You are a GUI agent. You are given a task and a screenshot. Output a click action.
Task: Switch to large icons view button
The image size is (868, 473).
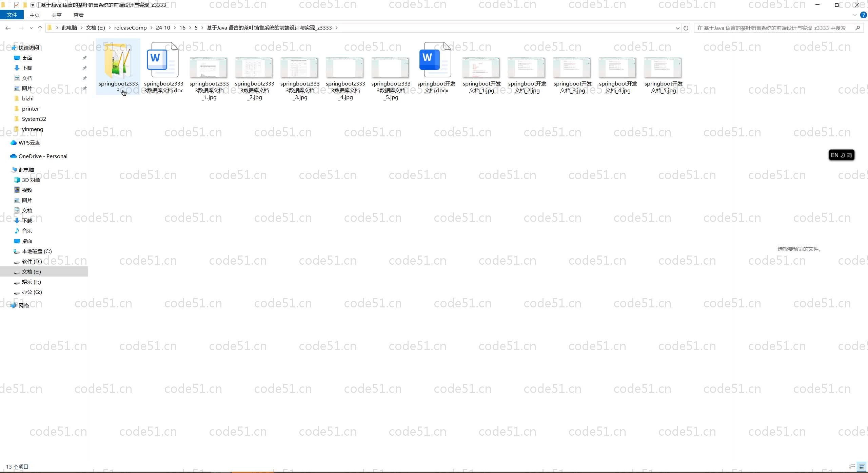click(x=862, y=467)
